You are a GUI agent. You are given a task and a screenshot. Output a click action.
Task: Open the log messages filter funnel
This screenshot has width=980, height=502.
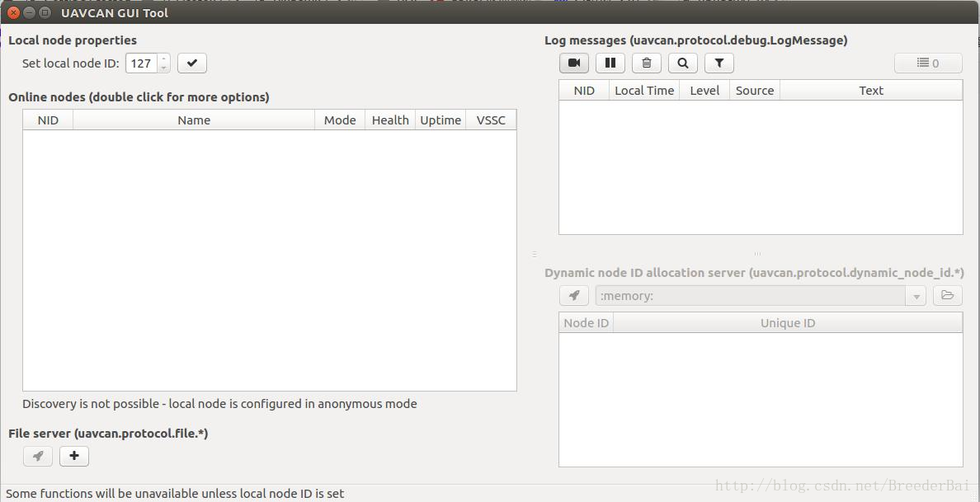(x=719, y=63)
